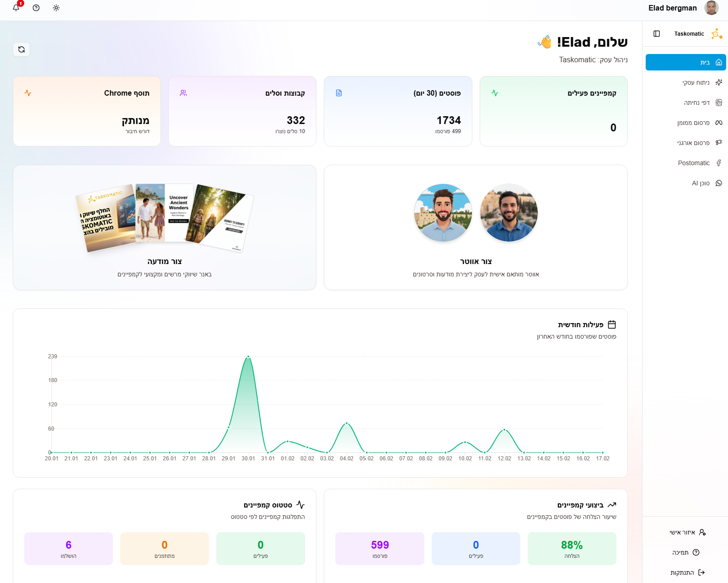Click the 30.01 peak point on chart
The image size is (728, 583).
click(x=248, y=356)
